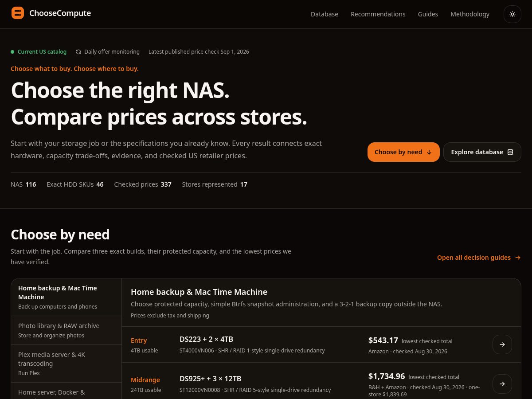This screenshot has height=399, width=532.
Task: Click the Choose by need button
Action: tap(403, 152)
